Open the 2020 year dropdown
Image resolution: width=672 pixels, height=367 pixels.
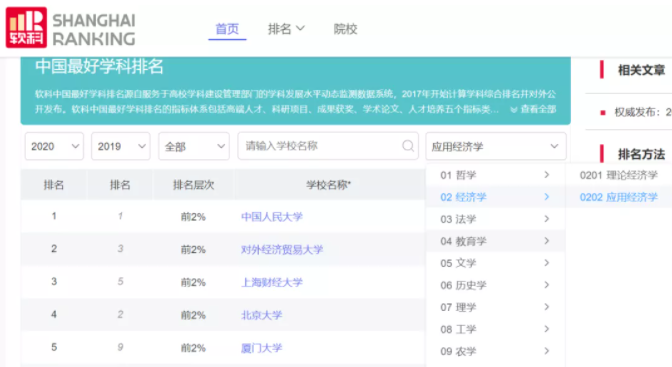coord(54,146)
